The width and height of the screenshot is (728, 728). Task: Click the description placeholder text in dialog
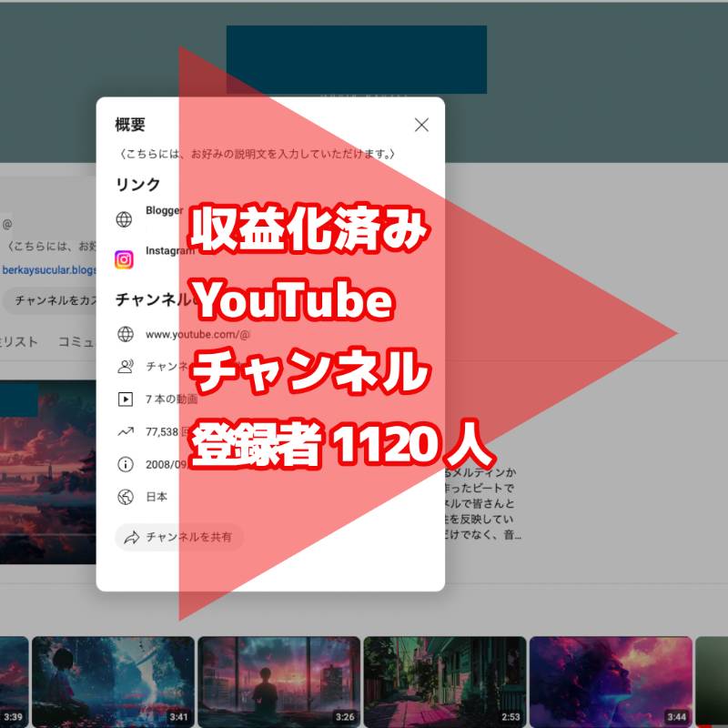[257, 154]
